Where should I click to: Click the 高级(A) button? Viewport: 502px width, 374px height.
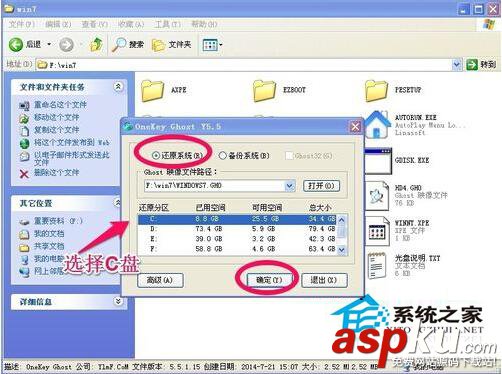tap(160, 280)
